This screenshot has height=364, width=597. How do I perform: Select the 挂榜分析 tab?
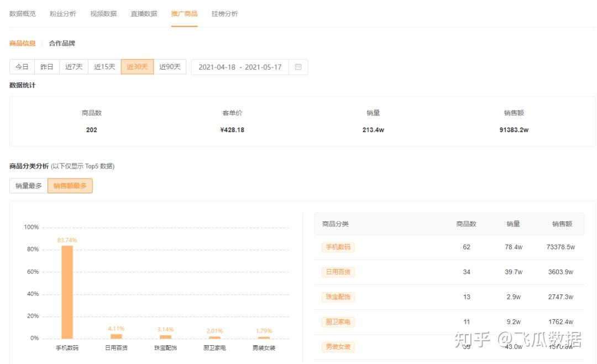224,14
